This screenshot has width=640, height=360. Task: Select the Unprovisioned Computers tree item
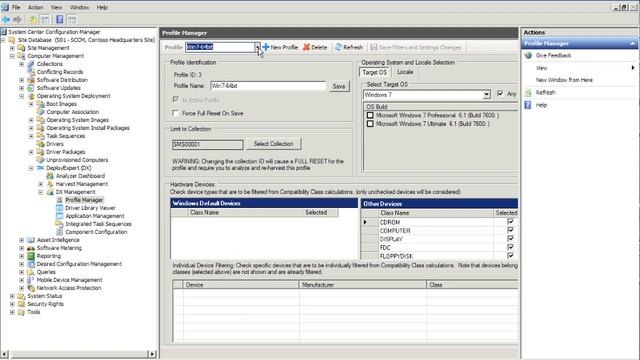(x=77, y=160)
